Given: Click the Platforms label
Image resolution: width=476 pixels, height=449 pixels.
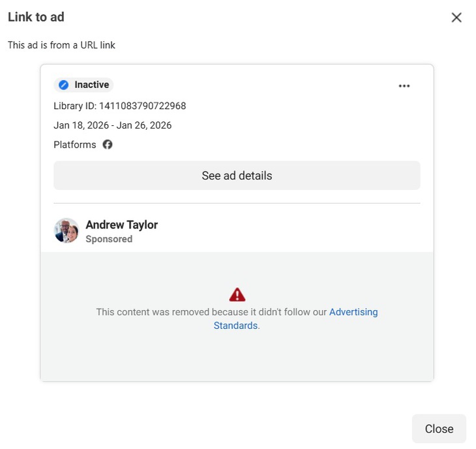Looking at the screenshot, I should 74,145.
